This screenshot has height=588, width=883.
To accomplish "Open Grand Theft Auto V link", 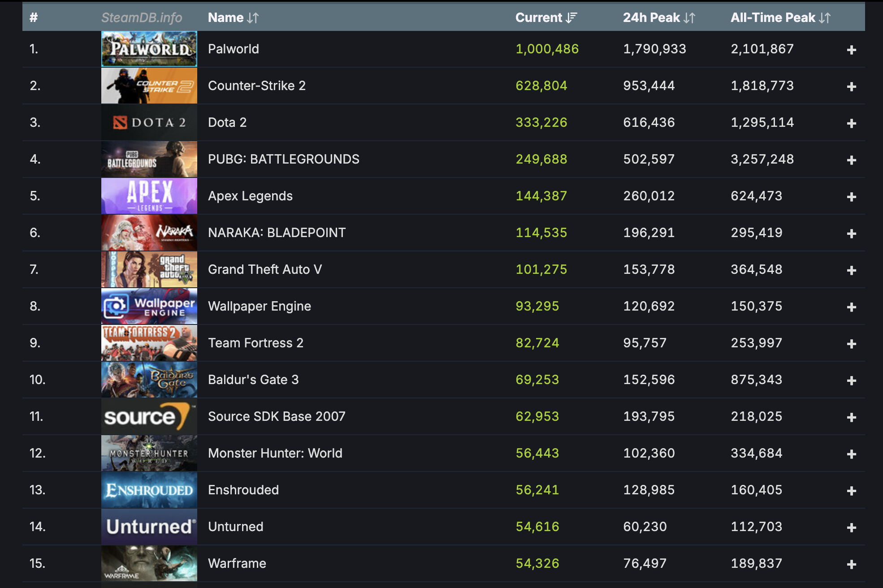I will (x=264, y=269).
